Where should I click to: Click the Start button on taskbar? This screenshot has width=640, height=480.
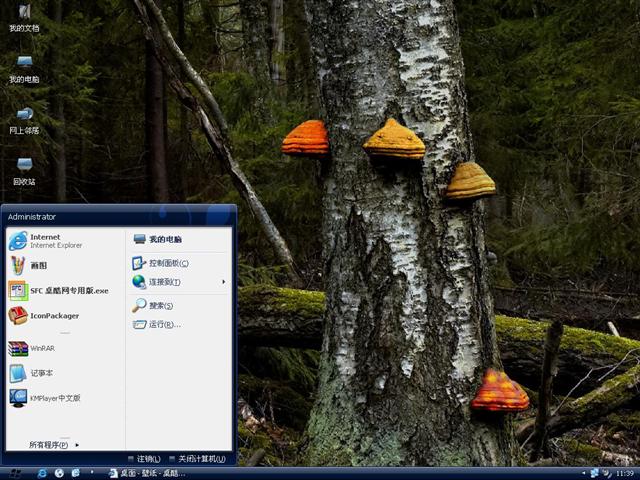(x=16, y=473)
